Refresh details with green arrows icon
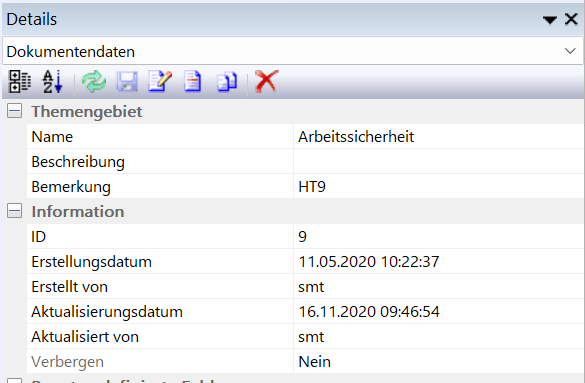The height and width of the screenshot is (383, 585). pyautogui.click(x=94, y=81)
